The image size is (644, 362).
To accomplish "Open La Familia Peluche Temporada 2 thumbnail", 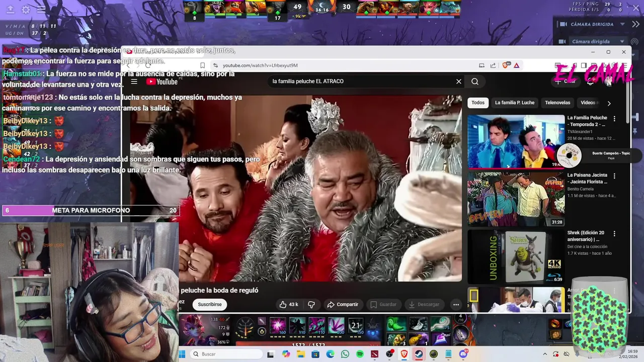I will click(516, 142).
